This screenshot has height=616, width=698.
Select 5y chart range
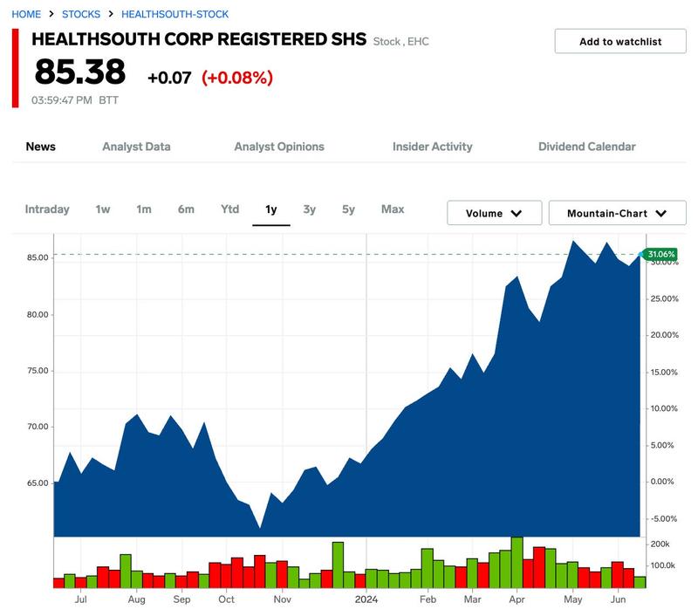coord(348,209)
